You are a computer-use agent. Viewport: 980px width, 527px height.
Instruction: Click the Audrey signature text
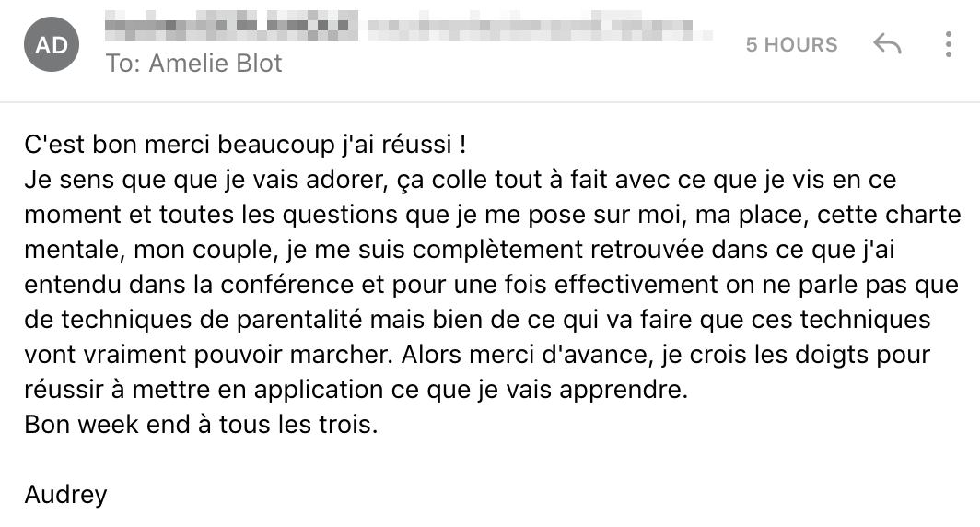click(x=65, y=495)
